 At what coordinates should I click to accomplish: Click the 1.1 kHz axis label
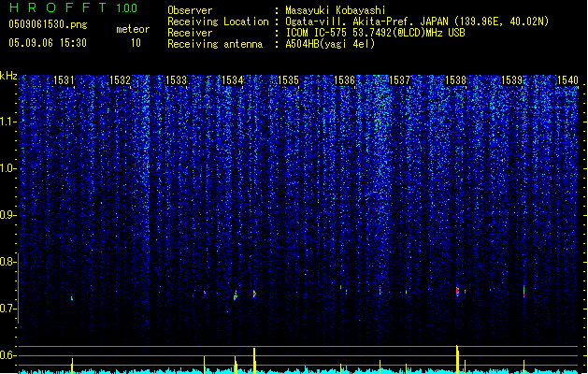point(8,122)
